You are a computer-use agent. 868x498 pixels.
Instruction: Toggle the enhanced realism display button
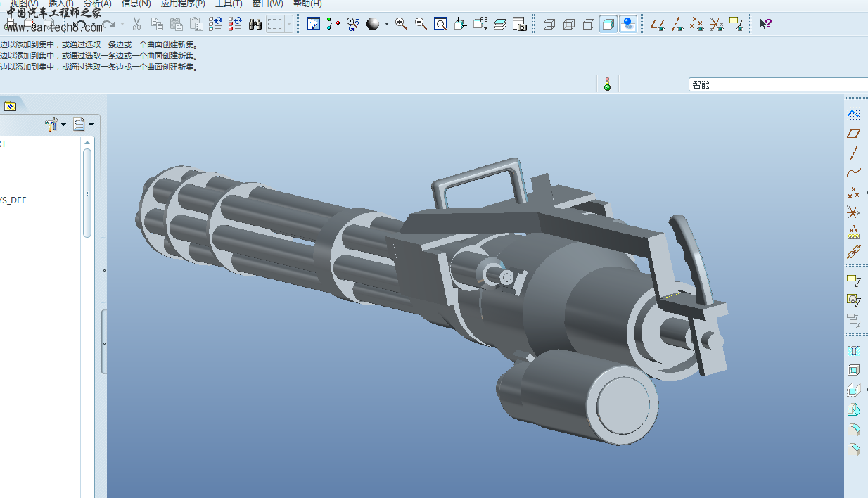(628, 24)
